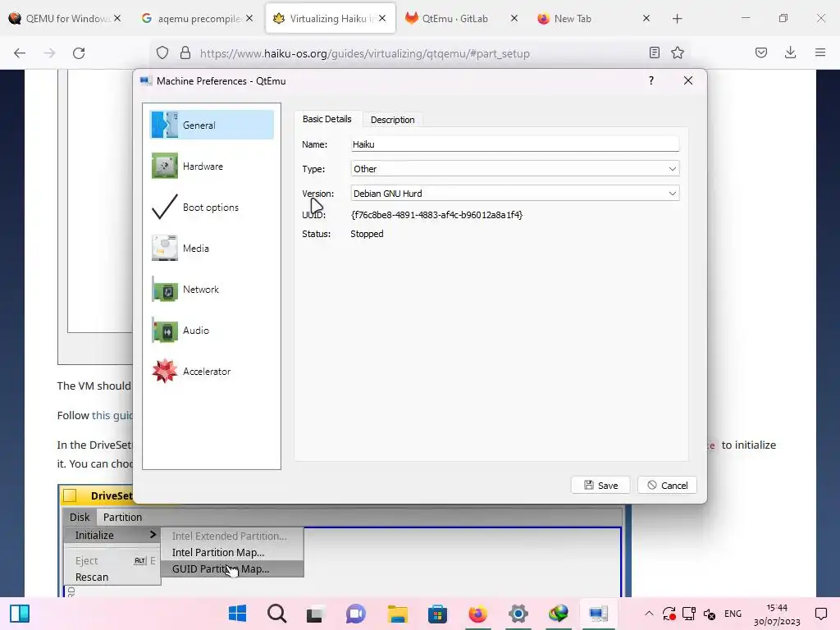Switch to Firefox on the taskbar

[478, 614]
